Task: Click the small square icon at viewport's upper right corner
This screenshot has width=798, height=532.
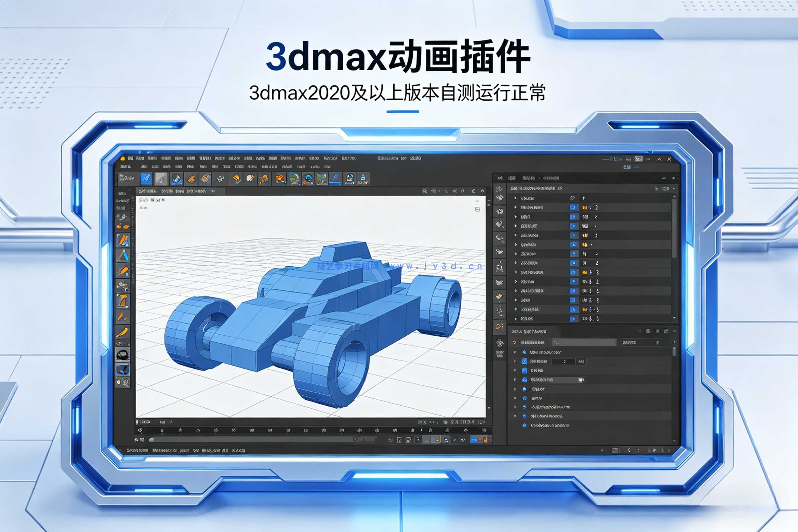Action: coord(477,209)
